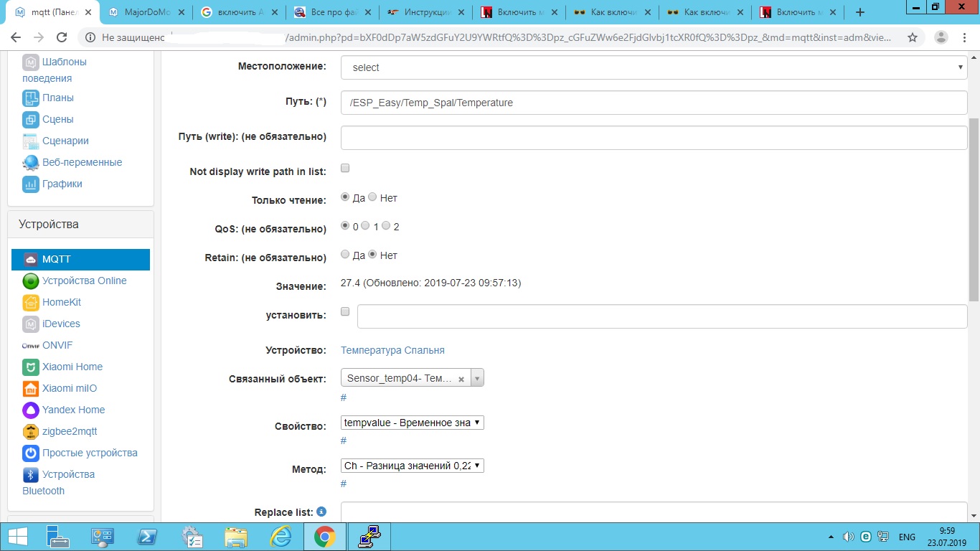Open Internet Explorer from the taskbar
This screenshot has height=551, width=980.
tap(280, 537)
